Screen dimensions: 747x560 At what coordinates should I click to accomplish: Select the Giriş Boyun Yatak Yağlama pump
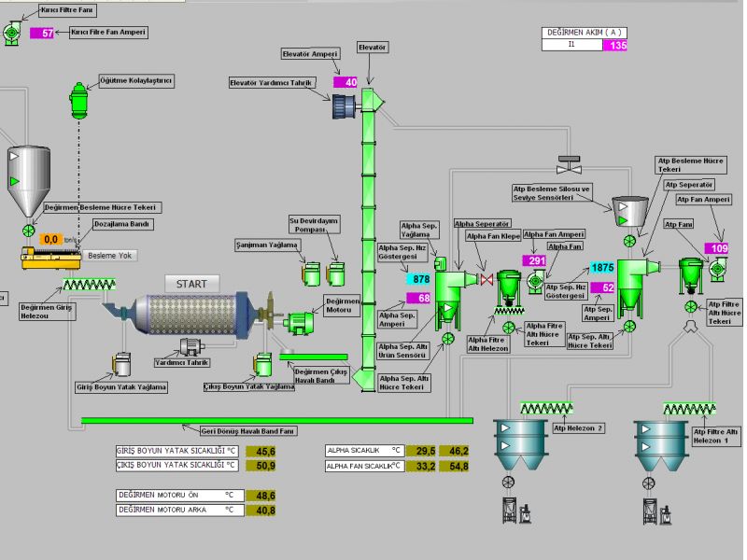(121, 364)
